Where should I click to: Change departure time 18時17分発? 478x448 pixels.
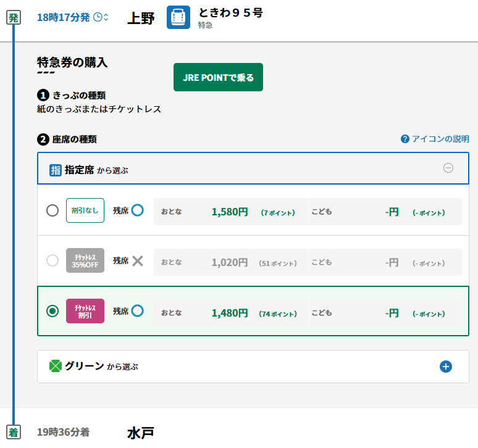(72, 17)
